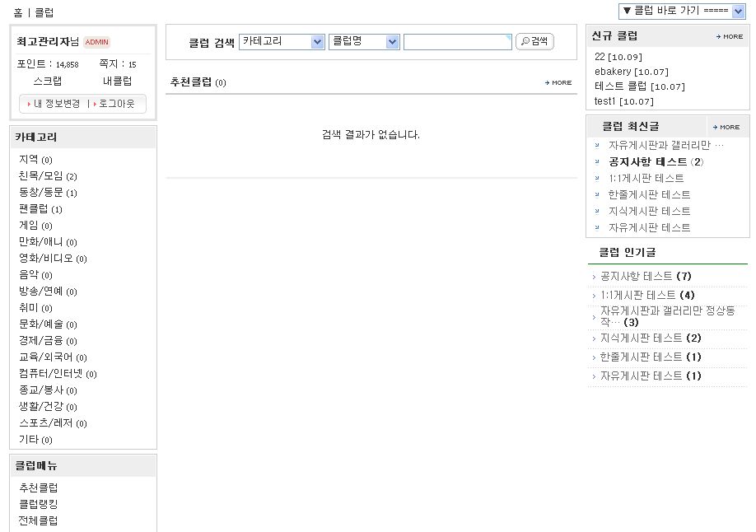Click MORE arrow in 신규 클럽 header
Viewport: 756px width, 532px height.
coord(730,37)
